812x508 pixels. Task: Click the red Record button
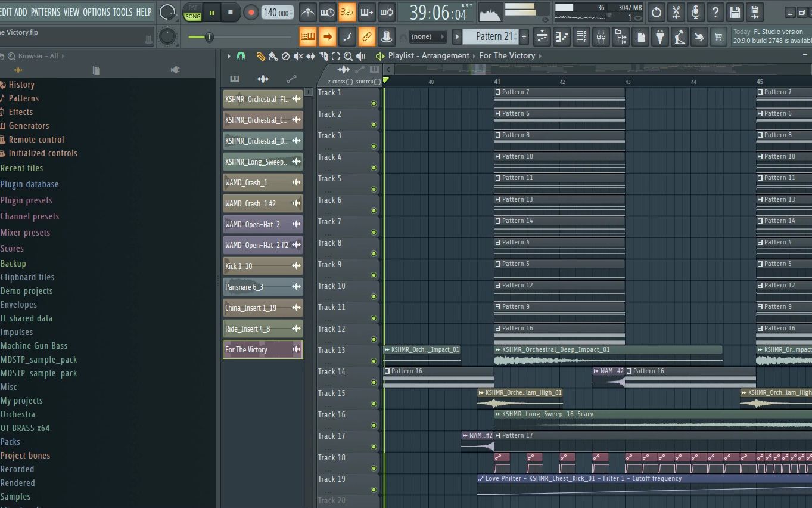251,12
